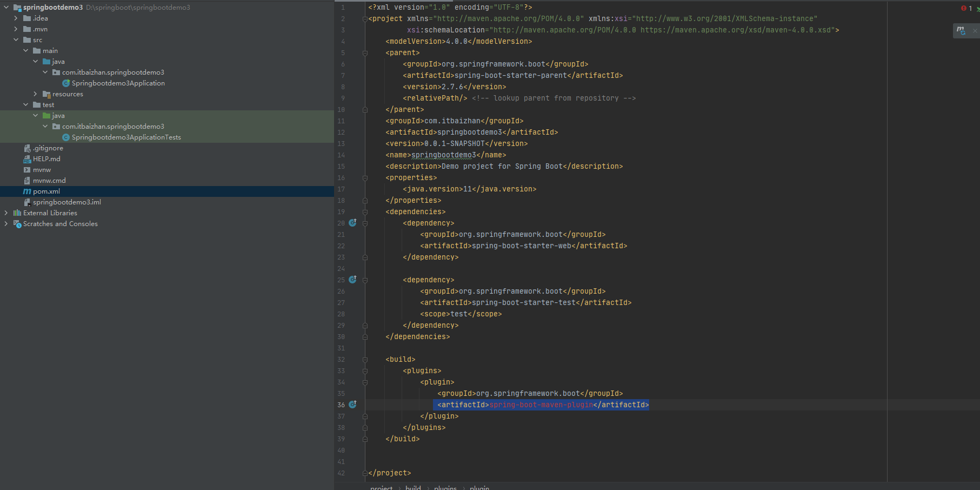Click the package icon under test java
Image resolution: width=980 pixels, height=490 pixels.
coord(56,127)
